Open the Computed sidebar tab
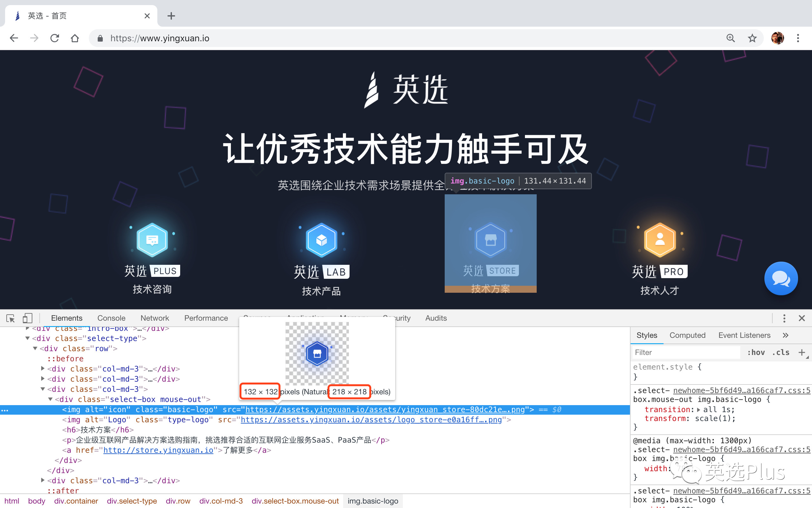 click(x=687, y=335)
